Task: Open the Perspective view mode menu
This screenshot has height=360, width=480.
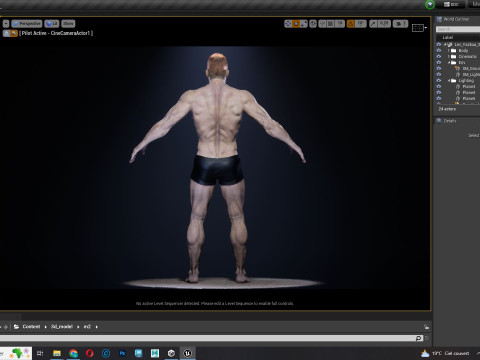Action: pos(27,24)
